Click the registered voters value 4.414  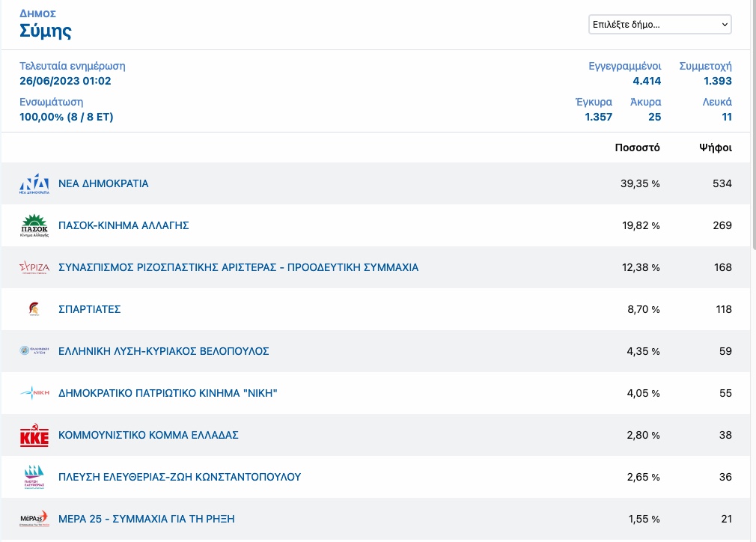coord(647,81)
